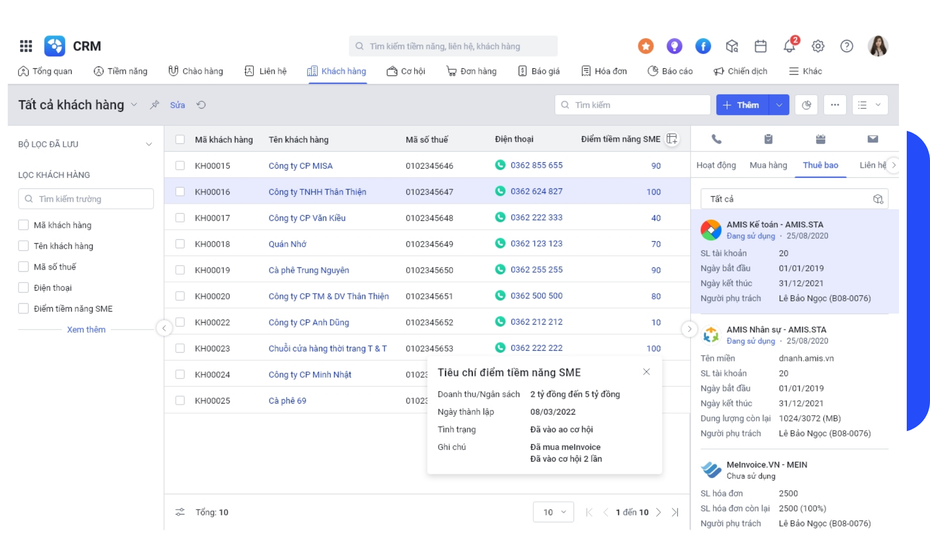Viewport: 930px width, 560px height.
Task: Select row KH00025 checkbox
Action: coord(180,401)
